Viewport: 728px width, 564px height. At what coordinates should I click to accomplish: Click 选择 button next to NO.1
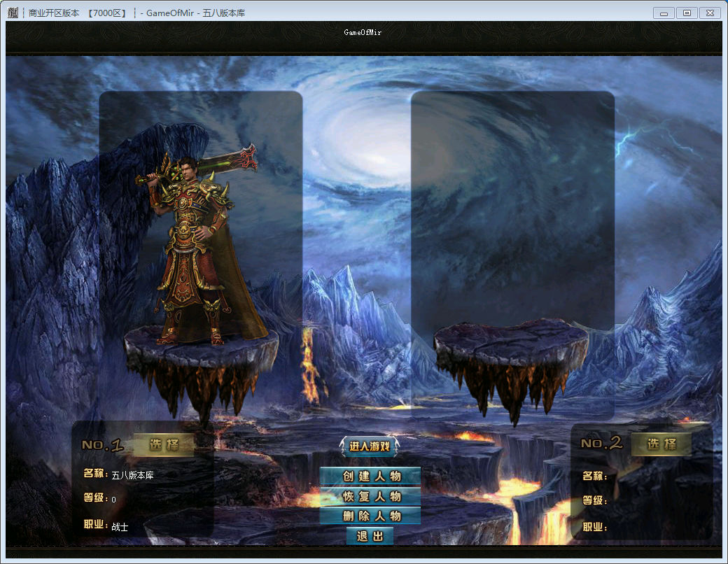(x=163, y=445)
